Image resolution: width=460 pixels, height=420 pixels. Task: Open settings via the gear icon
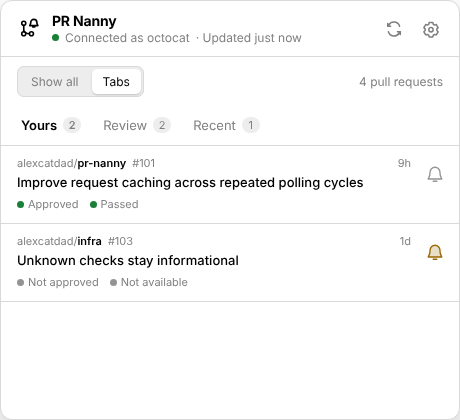click(431, 30)
